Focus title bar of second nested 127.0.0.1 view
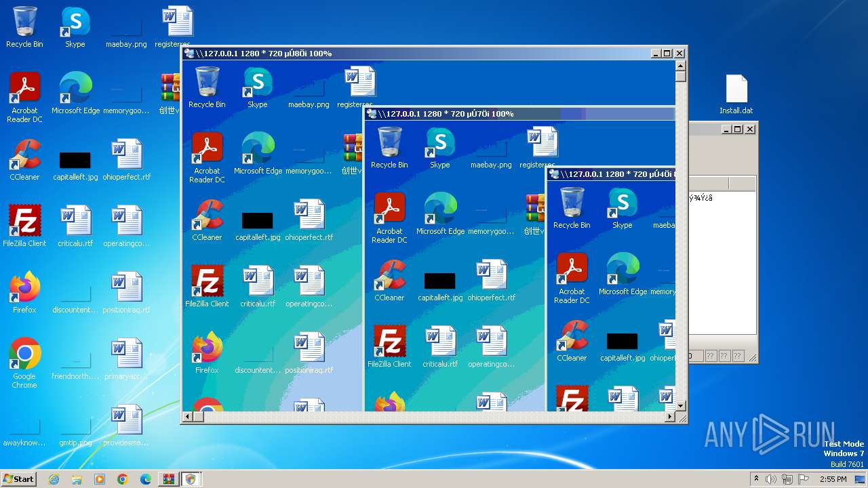 point(520,114)
